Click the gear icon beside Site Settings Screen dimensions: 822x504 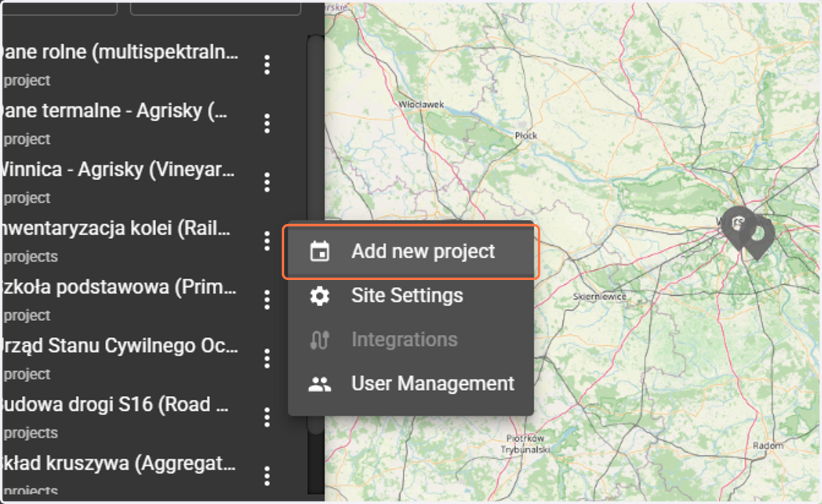tap(319, 296)
